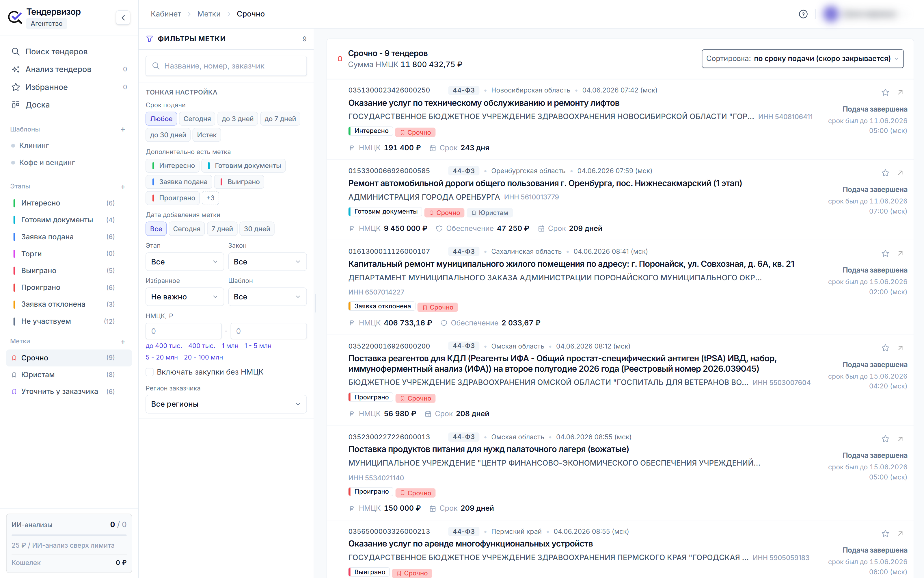Image resolution: width=924 pixels, height=578 pixels.
Task: Star the Orenburg road repair tender
Action: [885, 173]
